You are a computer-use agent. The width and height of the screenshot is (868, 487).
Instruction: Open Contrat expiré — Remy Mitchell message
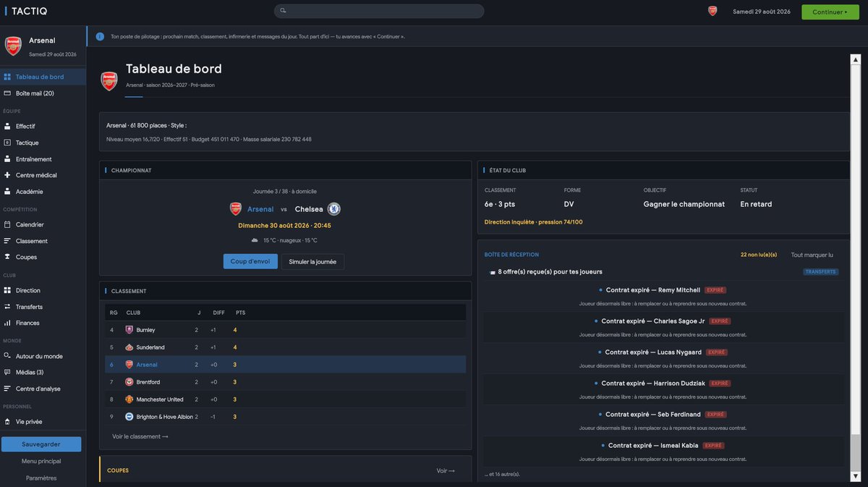pyautogui.click(x=663, y=296)
